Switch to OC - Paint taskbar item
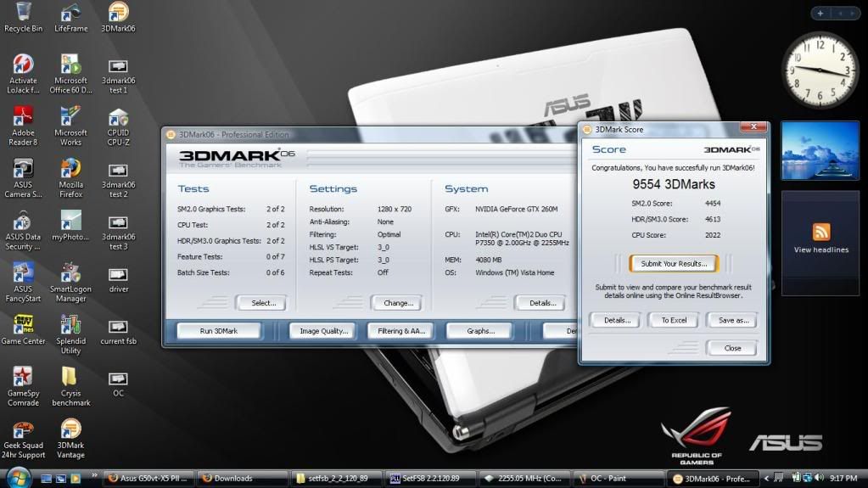This screenshot has height=488, width=868. [618, 479]
